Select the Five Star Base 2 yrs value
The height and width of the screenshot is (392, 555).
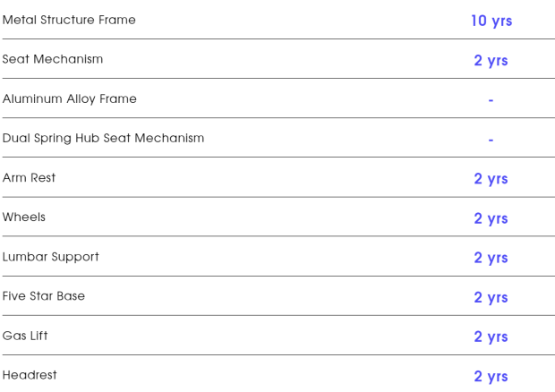[x=491, y=297]
